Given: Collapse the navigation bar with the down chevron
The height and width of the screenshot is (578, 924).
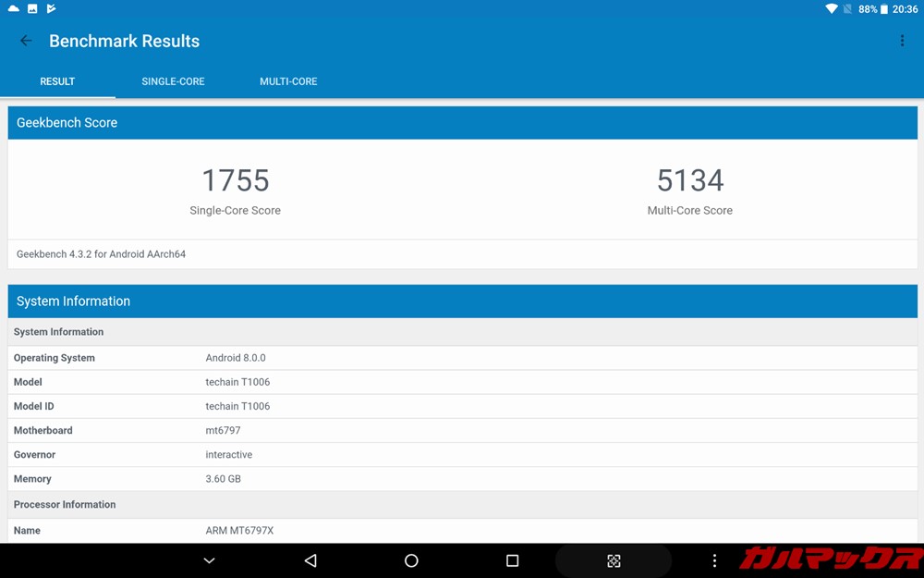Looking at the screenshot, I should click(209, 560).
